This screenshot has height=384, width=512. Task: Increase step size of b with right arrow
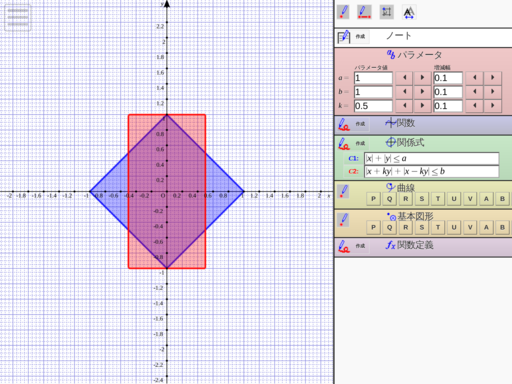(x=493, y=92)
